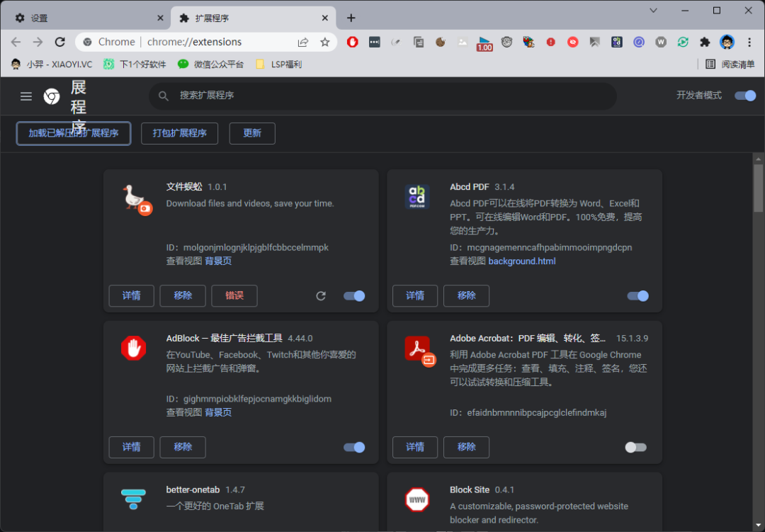
Task: Click the Abcd PDF extension logo
Action: click(x=416, y=197)
